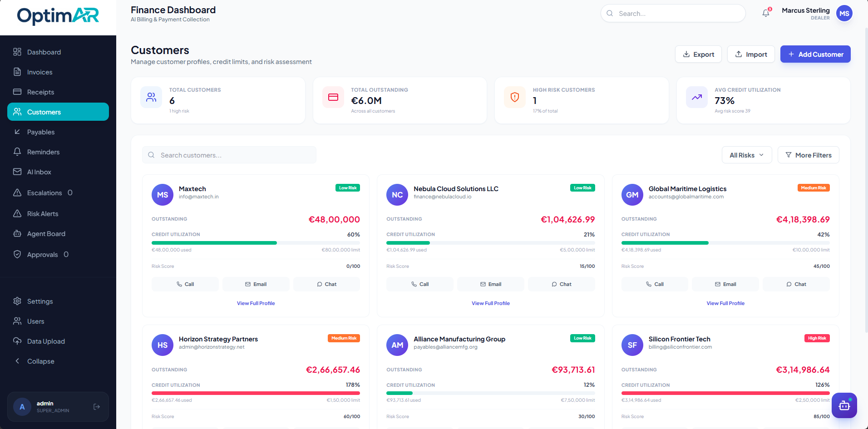Open the notifications bell

766,13
